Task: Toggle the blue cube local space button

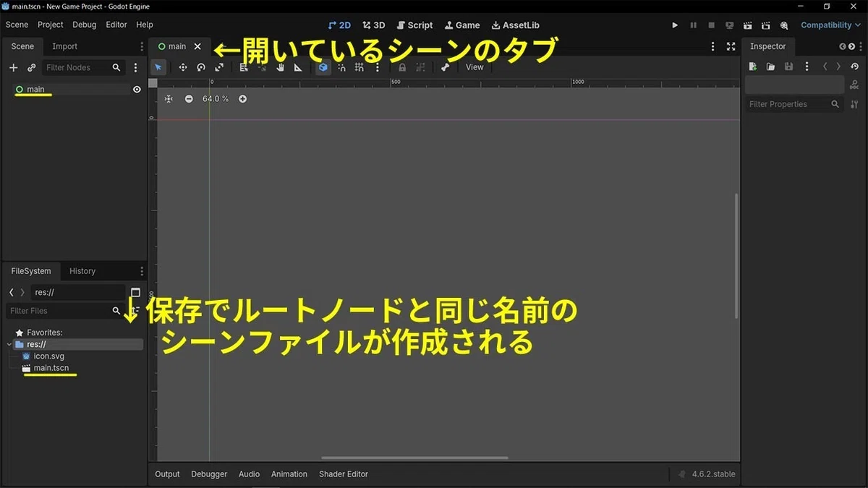Action: tap(323, 67)
